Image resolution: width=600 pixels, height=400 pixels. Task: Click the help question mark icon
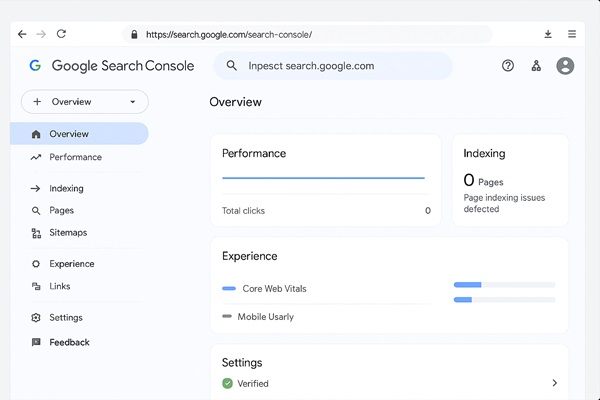point(508,66)
